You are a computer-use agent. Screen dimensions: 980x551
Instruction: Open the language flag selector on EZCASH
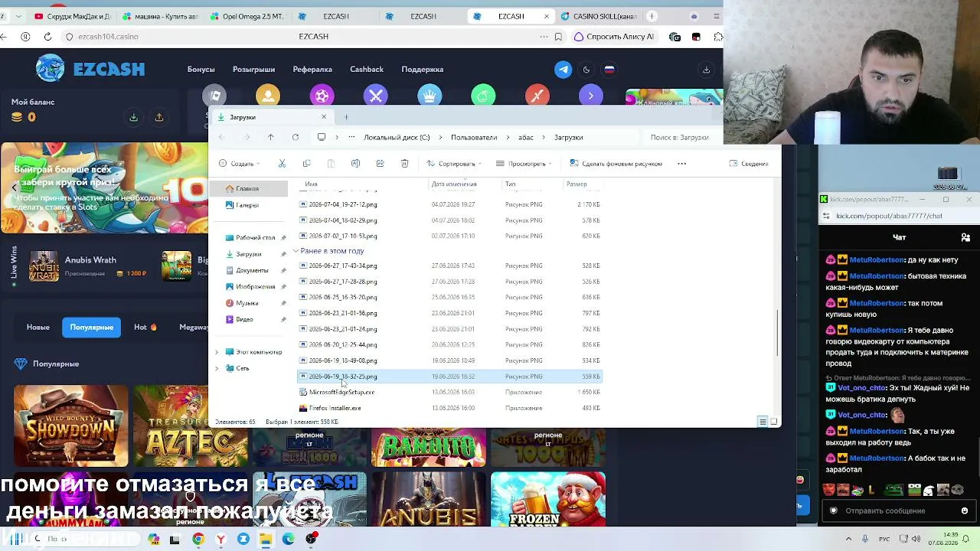pyautogui.click(x=609, y=70)
